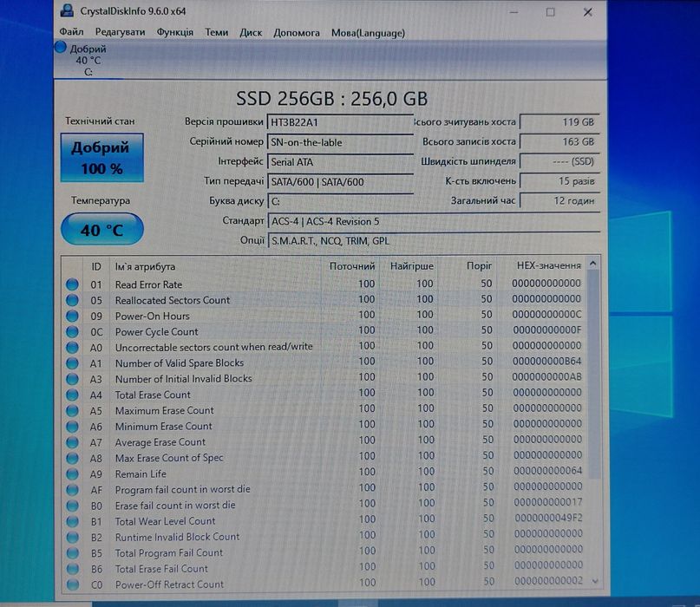Click the status circle for Remain Life
The image size is (700, 607).
coord(72,474)
